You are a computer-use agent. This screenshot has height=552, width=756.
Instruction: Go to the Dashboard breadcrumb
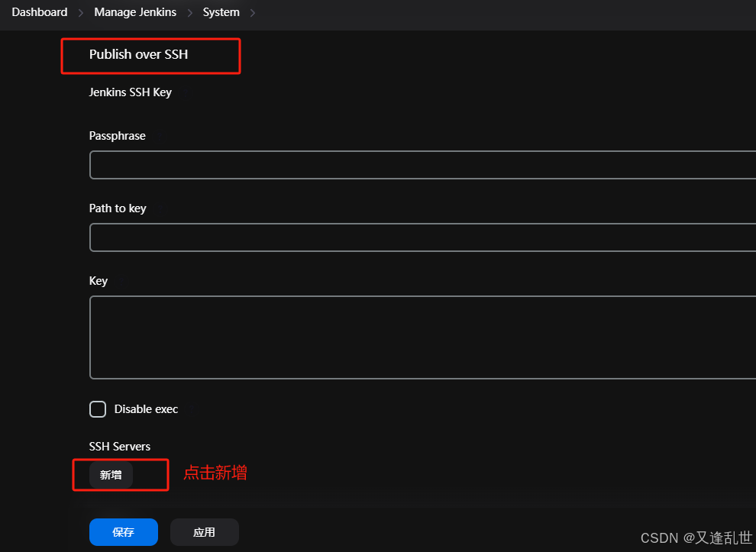pos(40,12)
